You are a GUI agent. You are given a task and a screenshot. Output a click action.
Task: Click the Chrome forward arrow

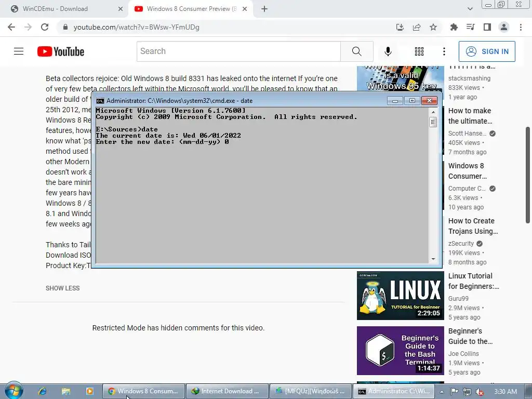click(28, 27)
